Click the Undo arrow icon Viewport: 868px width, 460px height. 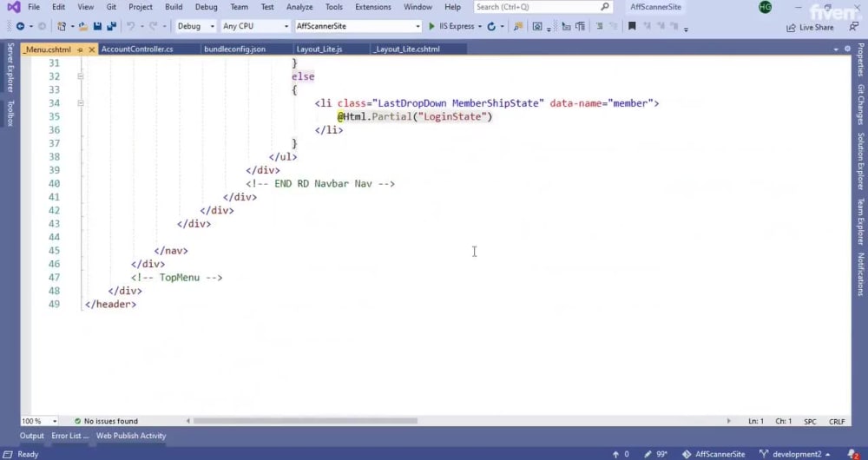131,26
